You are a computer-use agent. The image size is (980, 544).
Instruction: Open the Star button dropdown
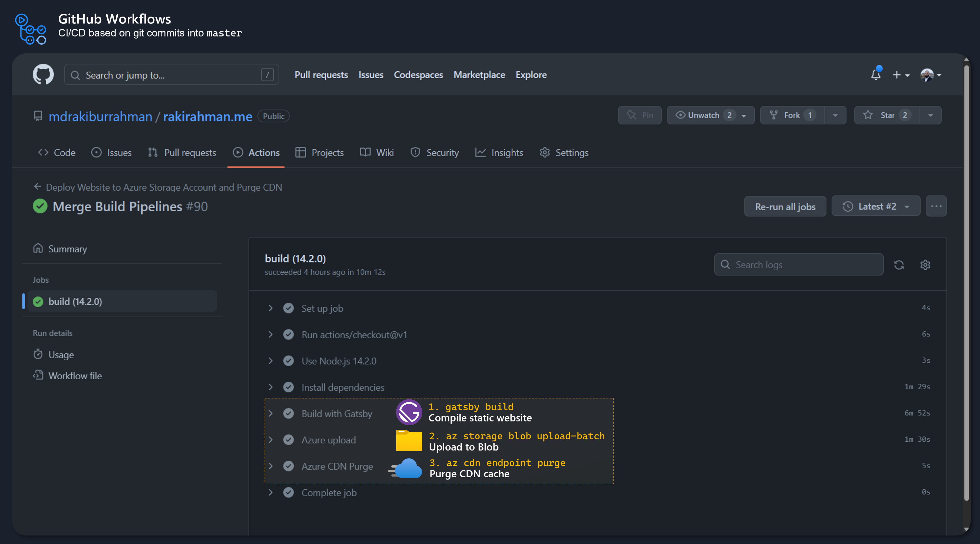click(930, 115)
